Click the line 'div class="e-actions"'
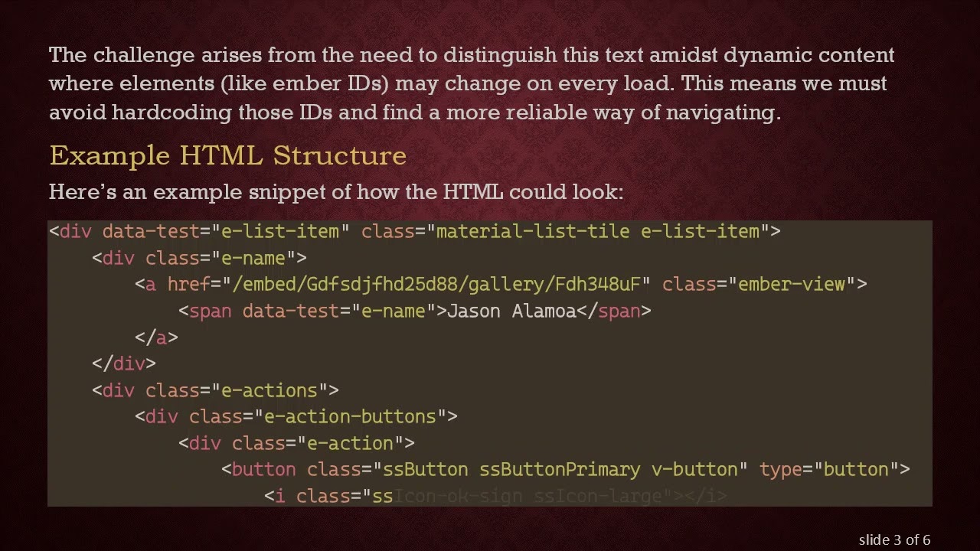980x551 pixels. coord(215,390)
